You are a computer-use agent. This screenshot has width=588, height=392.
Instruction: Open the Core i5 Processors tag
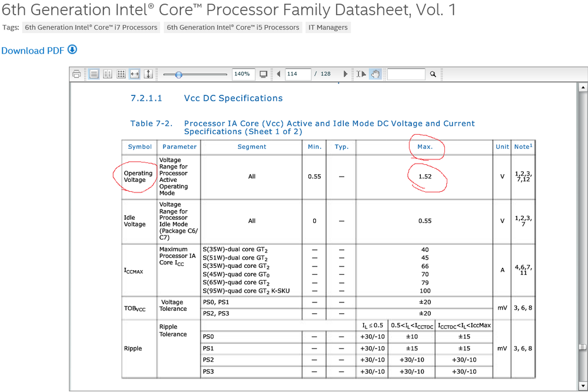point(233,28)
